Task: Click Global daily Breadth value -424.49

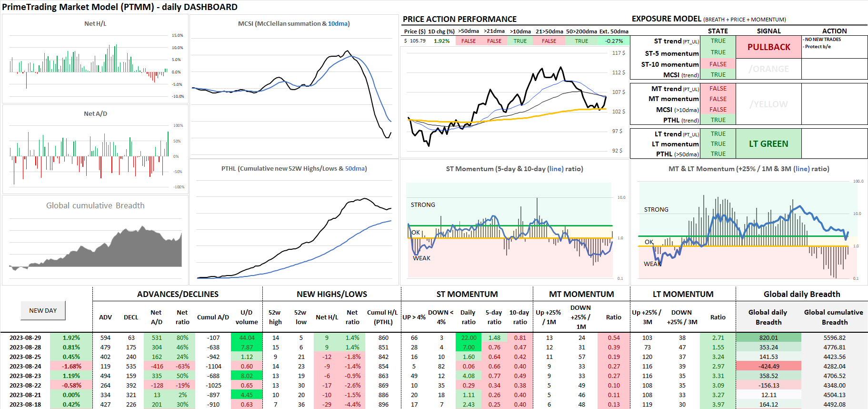Action: (x=768, y=366)
